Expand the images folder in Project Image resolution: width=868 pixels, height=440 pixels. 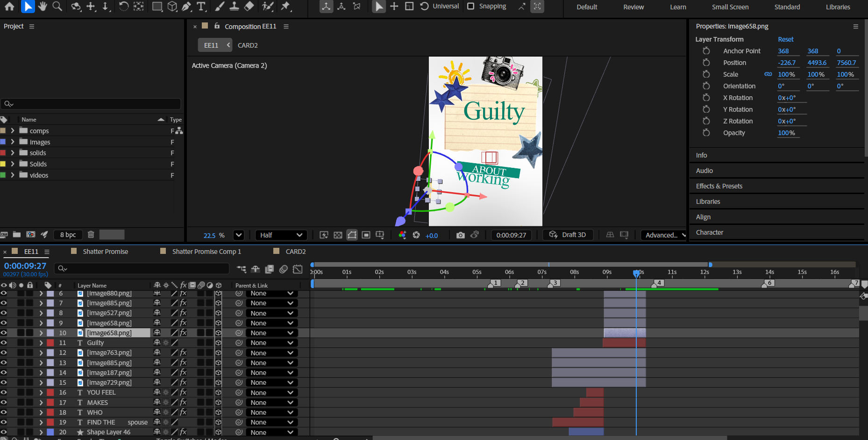13,142
